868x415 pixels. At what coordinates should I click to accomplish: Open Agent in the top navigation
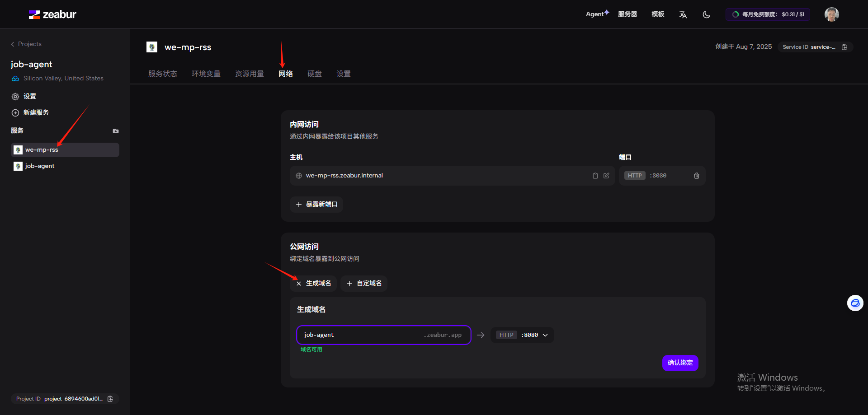coord(597,14)
